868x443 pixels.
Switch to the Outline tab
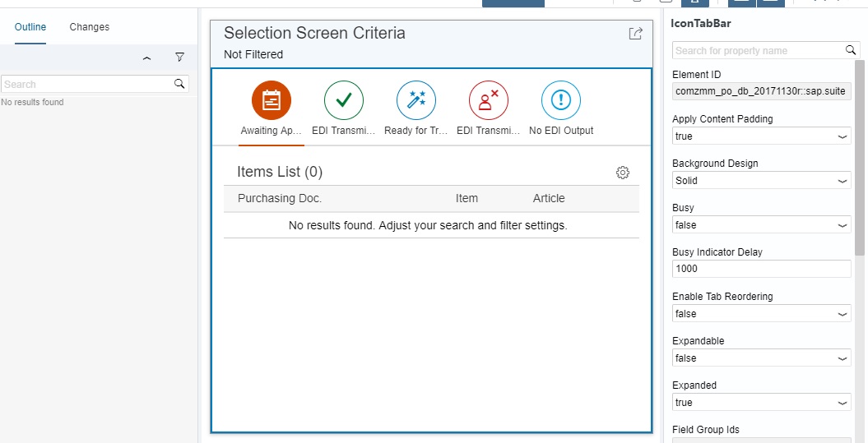[x=30, y=26]
